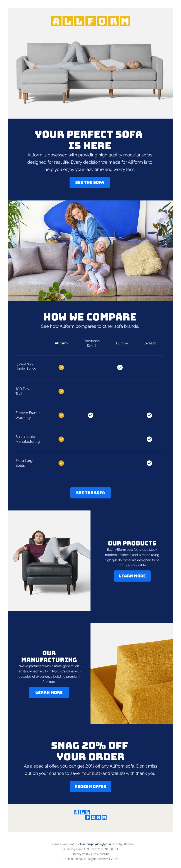This screenshot has height=868, width=181.
Task: Click the yellow sofa fabric close-up image
Action: tap(132, 673)
